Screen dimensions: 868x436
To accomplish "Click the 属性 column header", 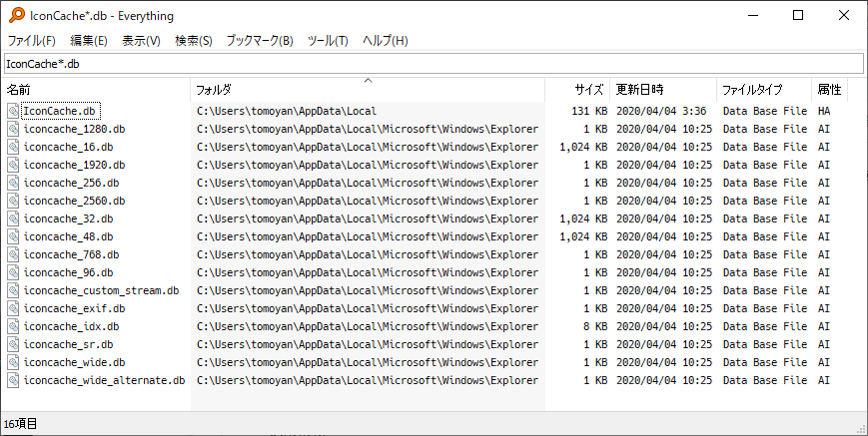I will (829, 90).
